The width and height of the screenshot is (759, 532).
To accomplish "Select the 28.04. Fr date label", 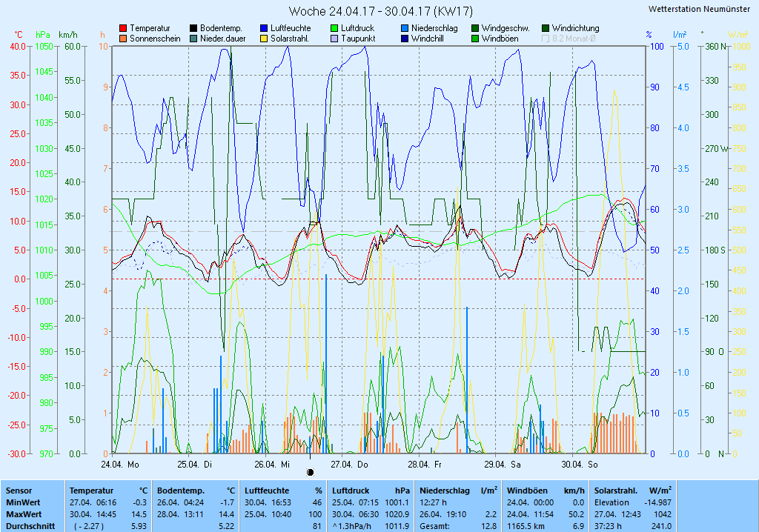I will pos(425,465).
